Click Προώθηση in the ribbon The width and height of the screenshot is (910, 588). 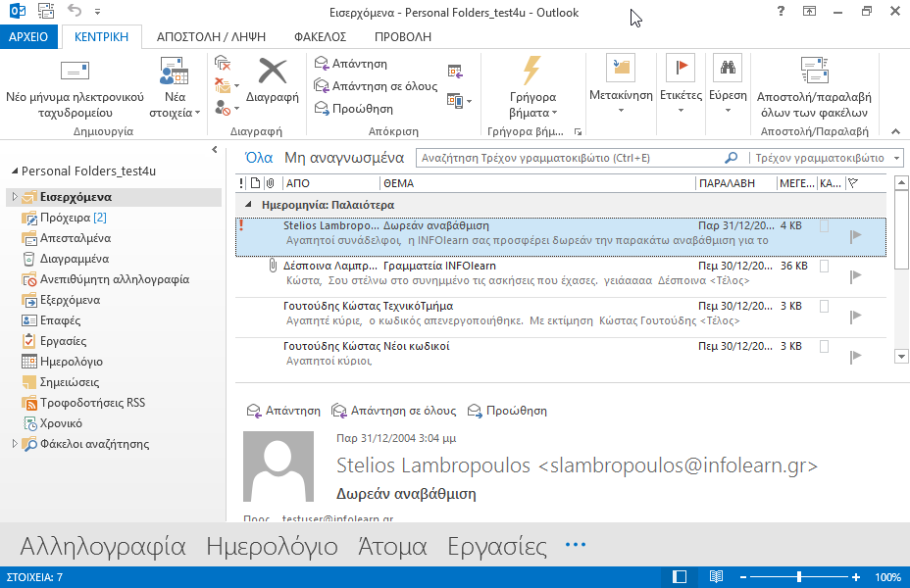pyautogui.click(x=353, y=109)
